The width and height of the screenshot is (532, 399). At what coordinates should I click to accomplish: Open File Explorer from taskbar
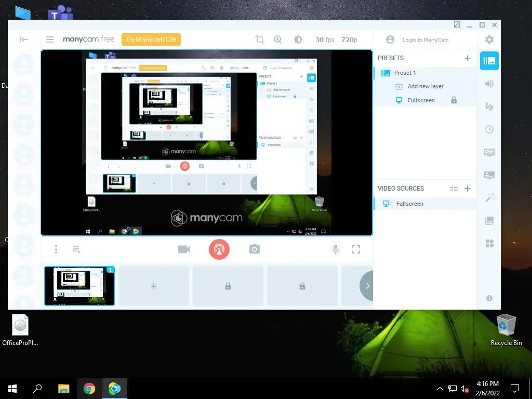pos(63,389)
